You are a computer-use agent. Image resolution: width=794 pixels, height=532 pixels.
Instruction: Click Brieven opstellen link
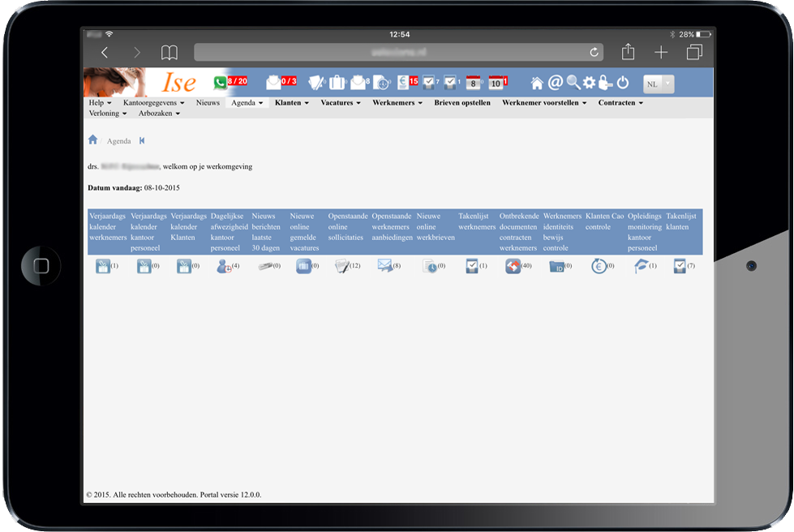click(462, 103)
